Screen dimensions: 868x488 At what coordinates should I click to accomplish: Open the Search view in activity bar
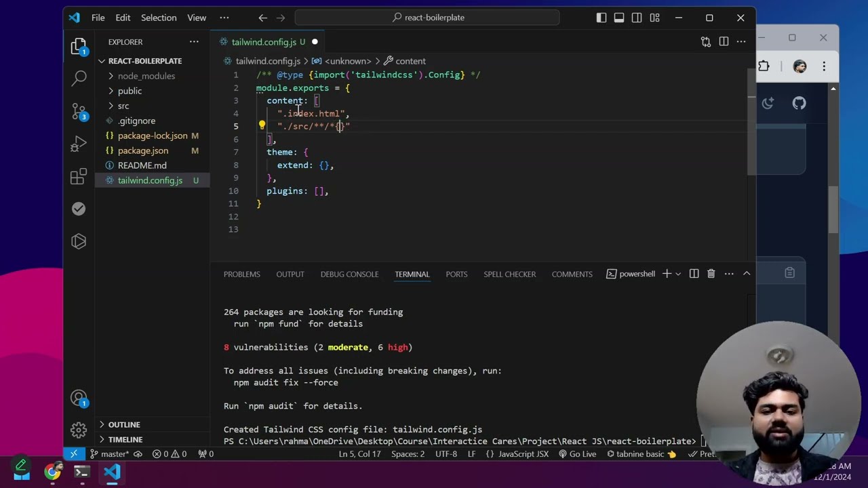(x=79, y=78)
